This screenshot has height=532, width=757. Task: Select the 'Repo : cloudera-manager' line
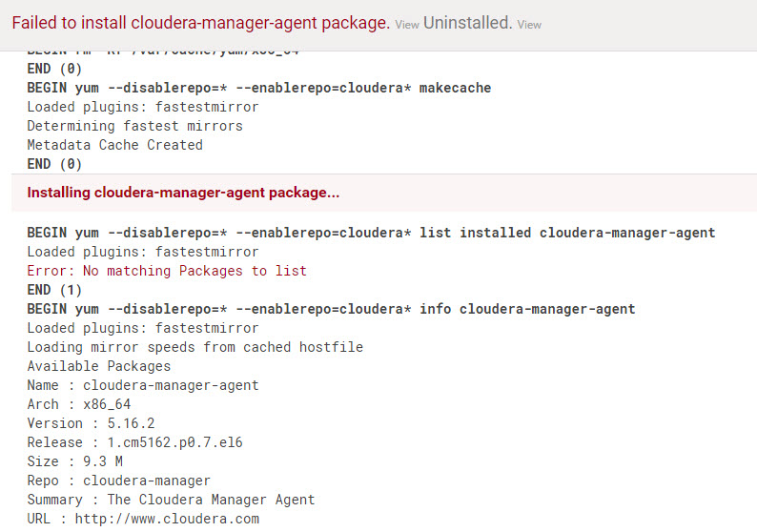point(118,481)
